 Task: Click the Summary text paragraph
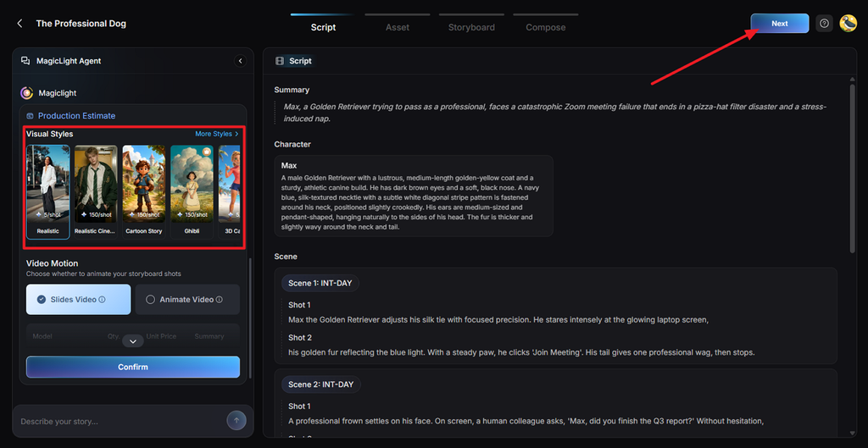pyautogui.click(x=555, y=113)
